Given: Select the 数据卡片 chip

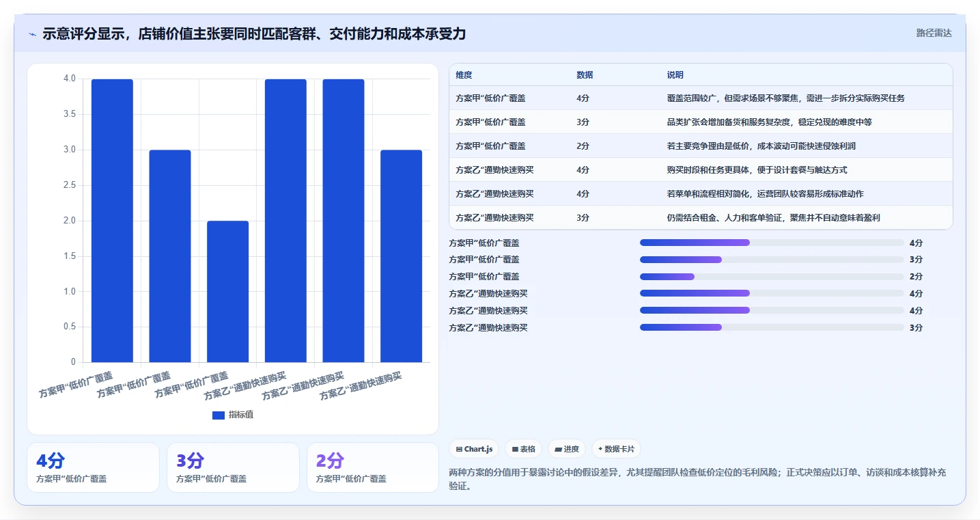Looking at the screenshot, I should pos(616,449).
